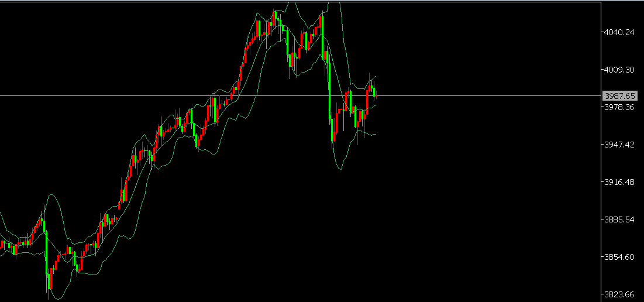
Task: Select the right end of the upper Bollinger band
Action: pyautogui.click(x=375, y=76)
